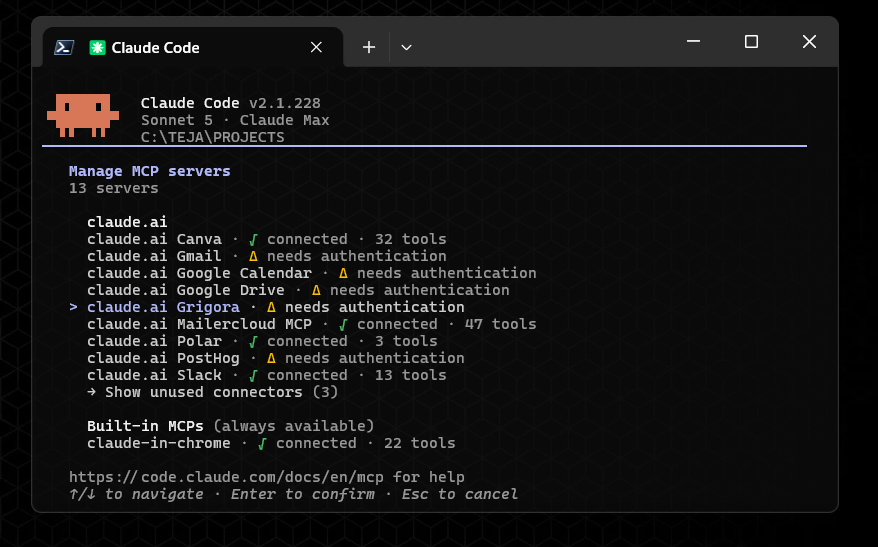Click the Sonnet 5 · Claude Max line
The image size is (878, 547).
pos(235,120)
